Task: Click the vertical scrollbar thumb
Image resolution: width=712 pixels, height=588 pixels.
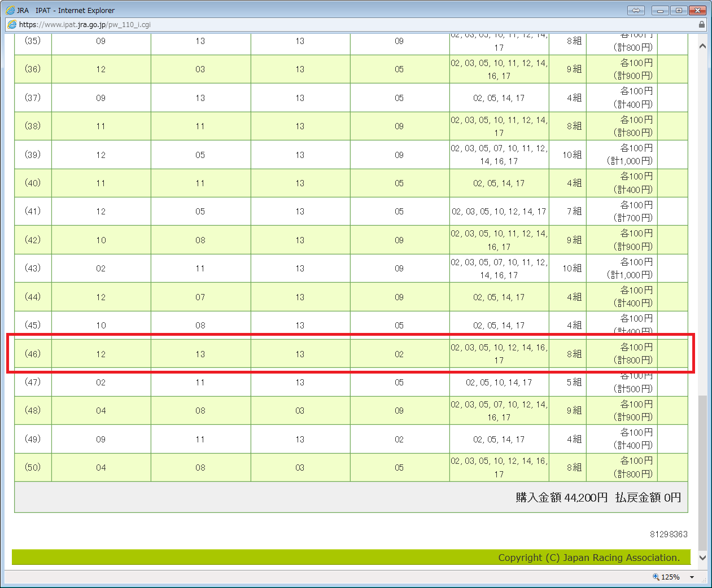Action: (702, 473)
